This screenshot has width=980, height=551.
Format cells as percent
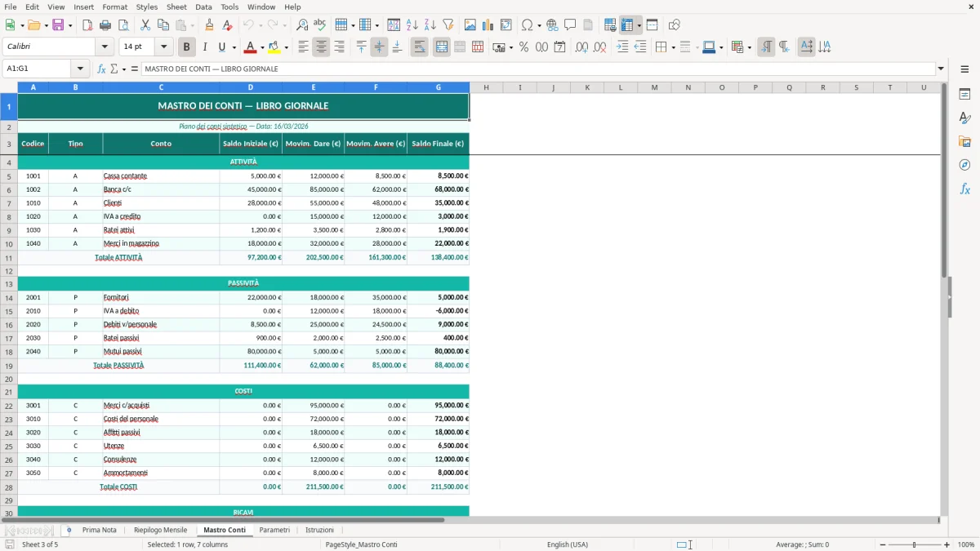[x=524, y=47]
